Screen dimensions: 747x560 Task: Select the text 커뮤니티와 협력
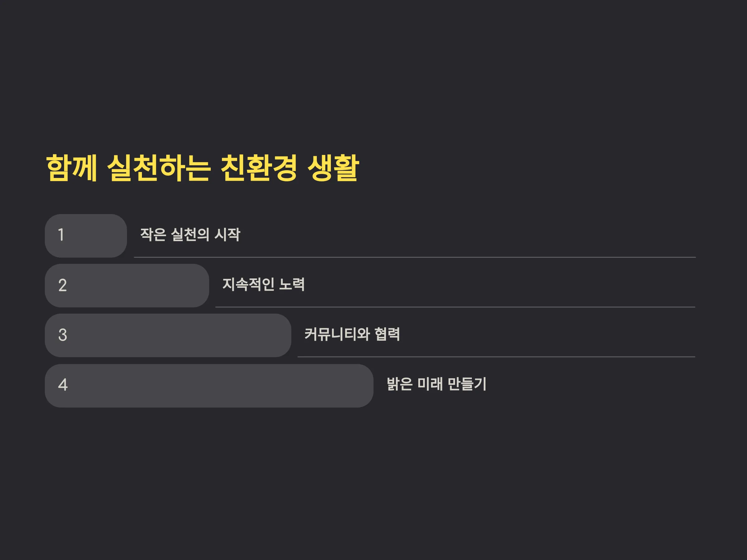[352, 334]
